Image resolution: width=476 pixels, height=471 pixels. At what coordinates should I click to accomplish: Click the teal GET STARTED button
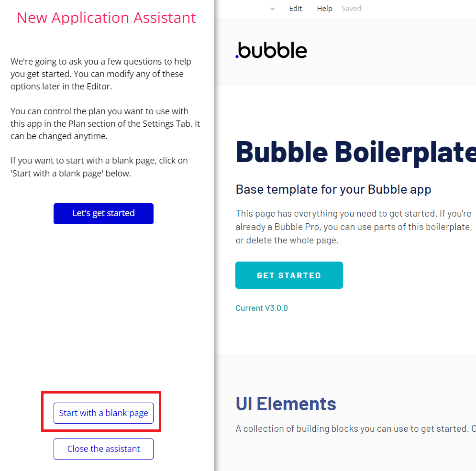point(289,275)
